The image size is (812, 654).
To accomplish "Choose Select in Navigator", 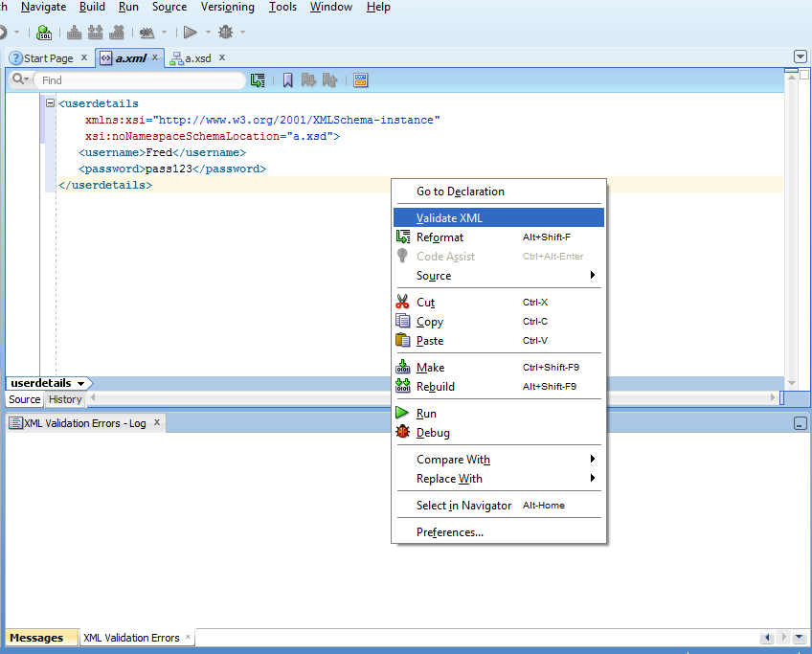I will [499, 506].
